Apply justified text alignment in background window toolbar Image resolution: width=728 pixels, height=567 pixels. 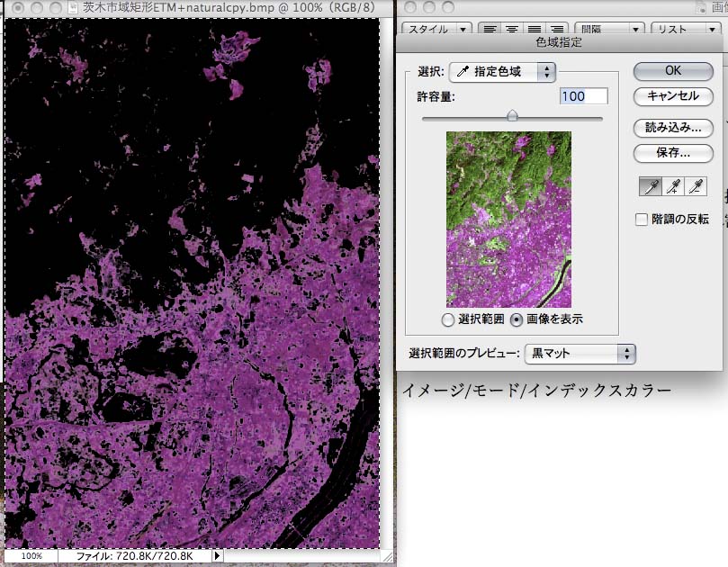[535, 30]
